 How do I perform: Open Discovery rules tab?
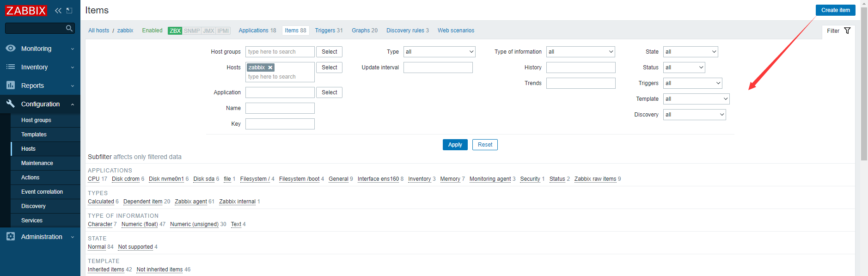[x=407, y=31]
